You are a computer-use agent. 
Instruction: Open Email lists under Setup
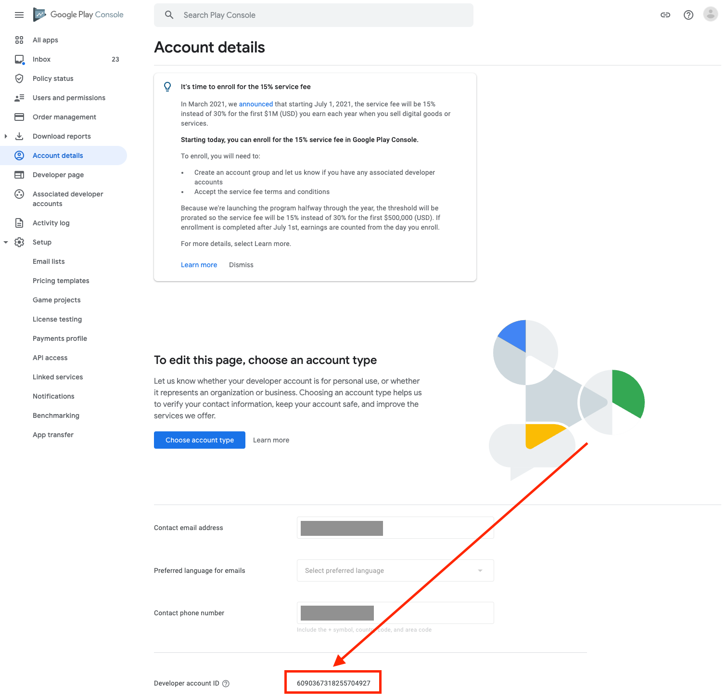point(49,261)
